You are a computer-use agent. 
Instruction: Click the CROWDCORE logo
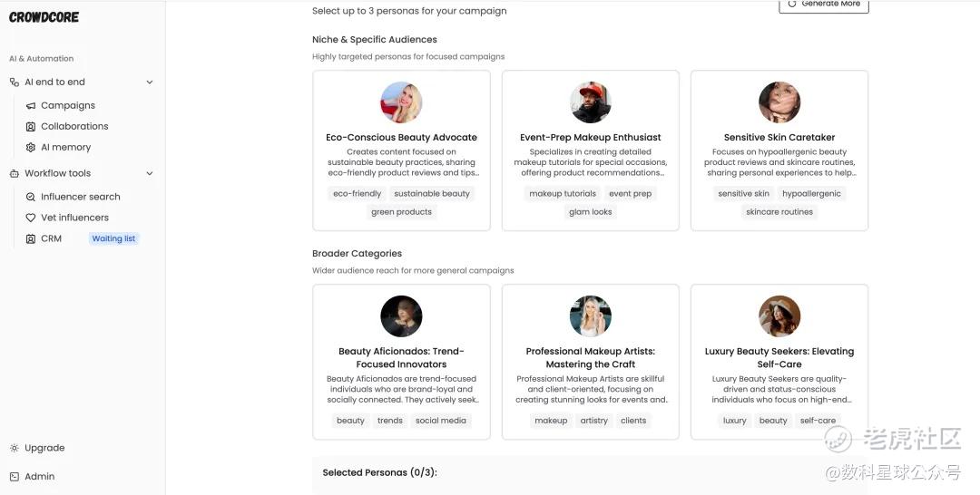coord(44,17)
